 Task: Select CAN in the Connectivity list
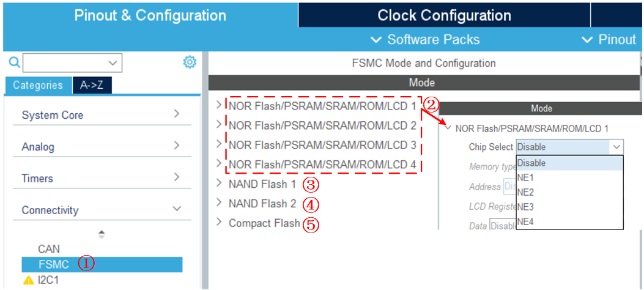(49, 249)
